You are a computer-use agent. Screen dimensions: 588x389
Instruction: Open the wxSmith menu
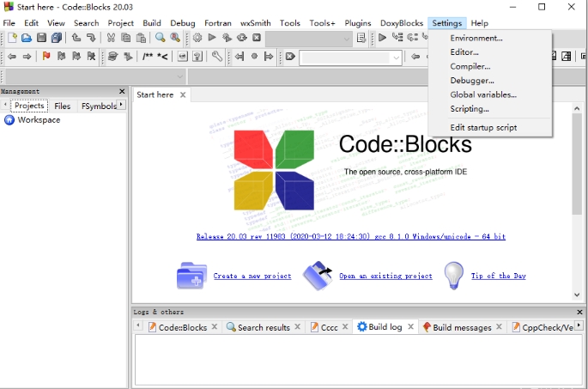tap(256, 23)
